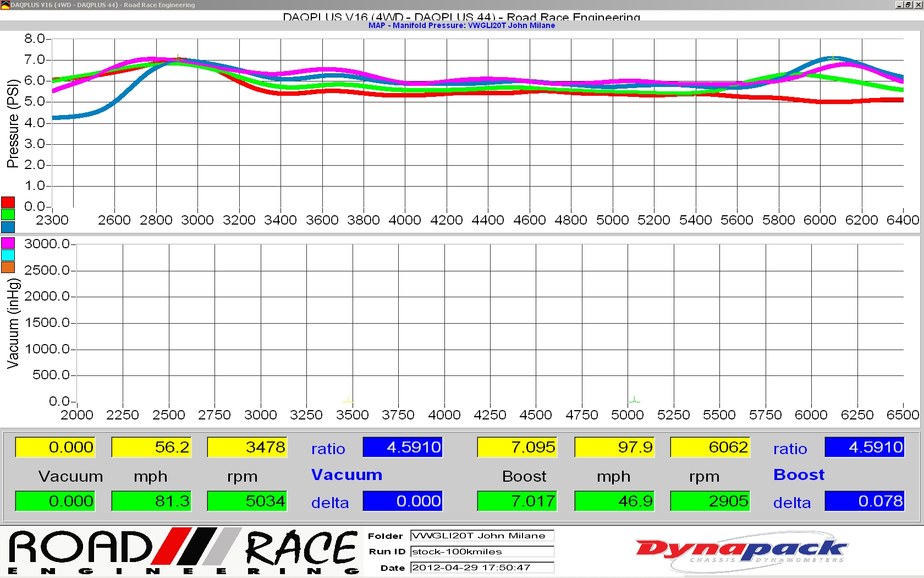This screenshot has height=578, width=924.
Task: Open the Dynapack Chassis Dynamometers logo
Action: click(740, 551)
